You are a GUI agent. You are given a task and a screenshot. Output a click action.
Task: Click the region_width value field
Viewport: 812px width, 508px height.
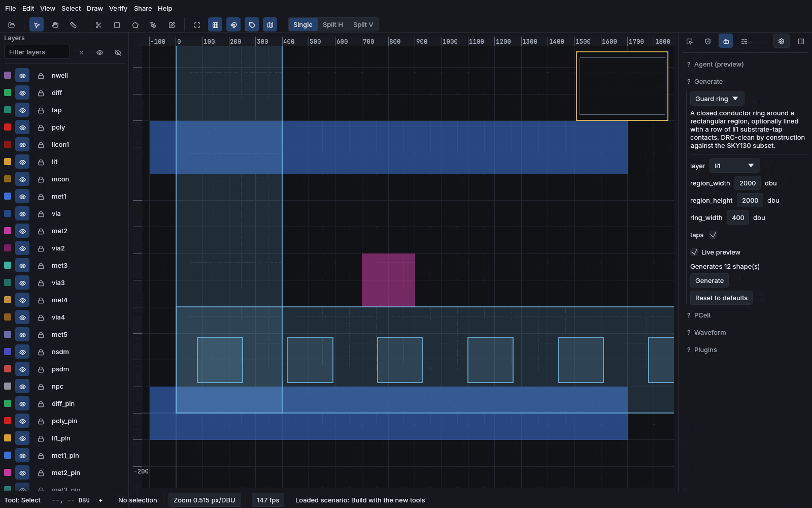748,183
